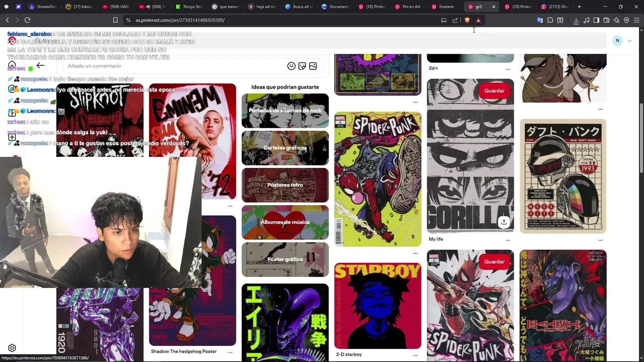Open the Álbumes de música idea
This screenshot has height=362, width=644.
tap(285, 222)
